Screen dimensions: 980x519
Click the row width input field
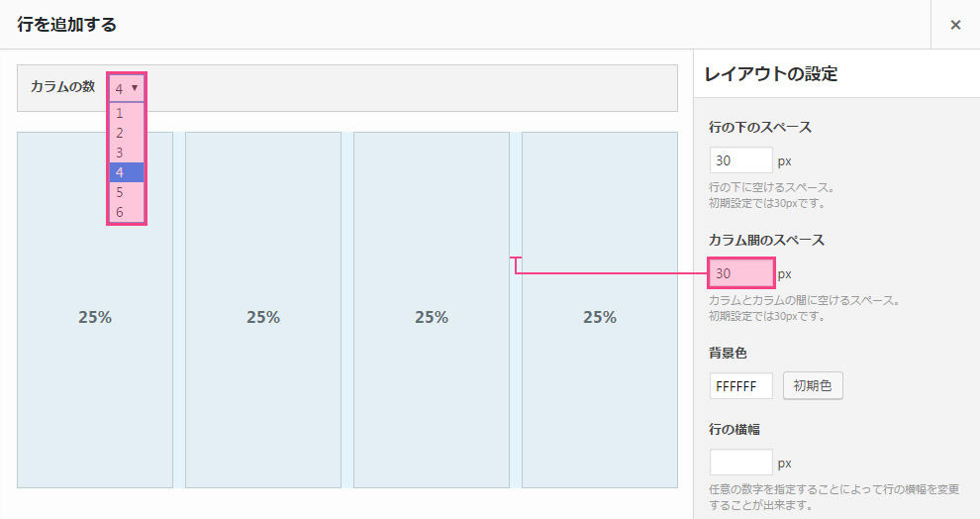click(740, 463)
